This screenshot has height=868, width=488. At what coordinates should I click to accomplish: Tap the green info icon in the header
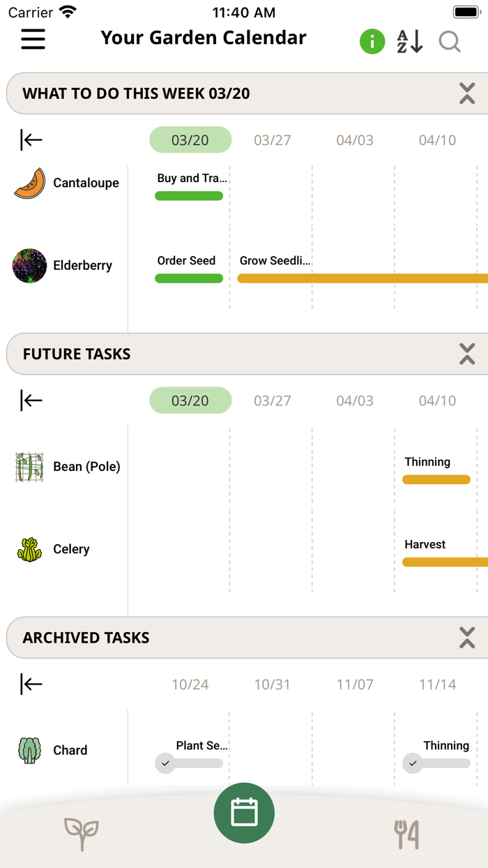click(372, 42)
